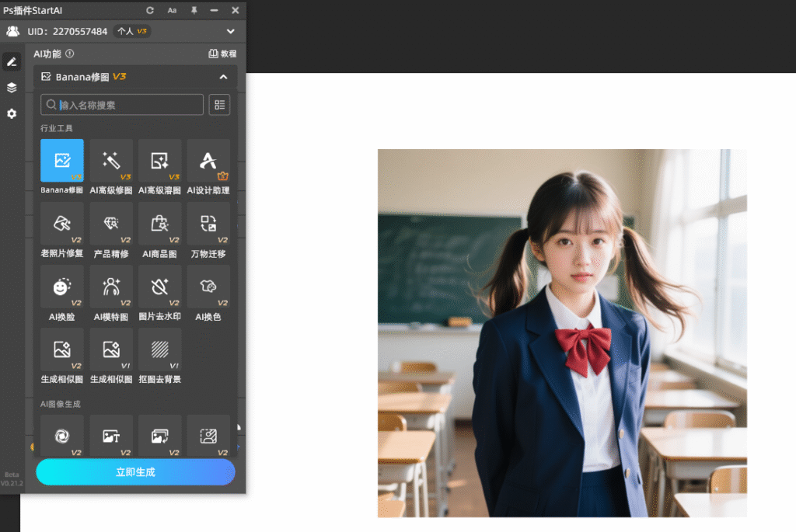Toggle the Aa text size option
This screenshot has height=532, width=796.
point(172,10)
